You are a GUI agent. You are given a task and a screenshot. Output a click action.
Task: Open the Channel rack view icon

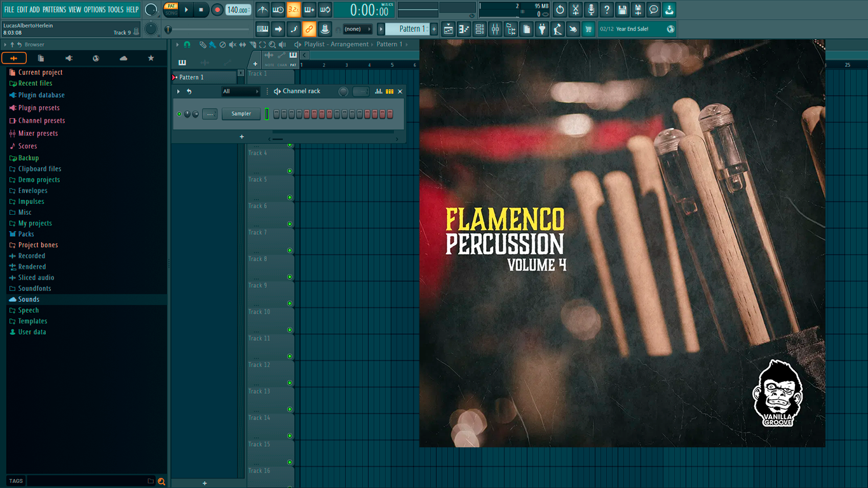point(480,29)
